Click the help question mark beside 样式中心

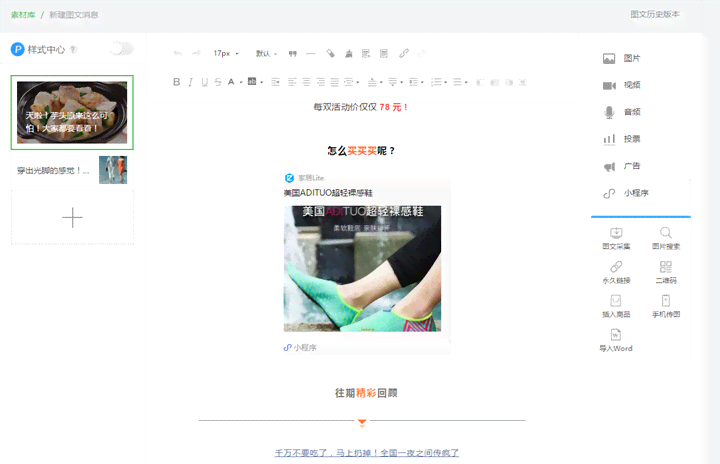pos(73,50)
